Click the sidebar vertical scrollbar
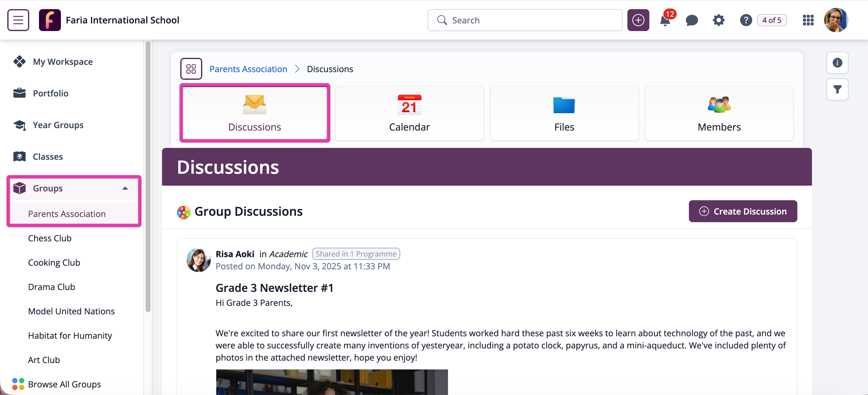 148,177
